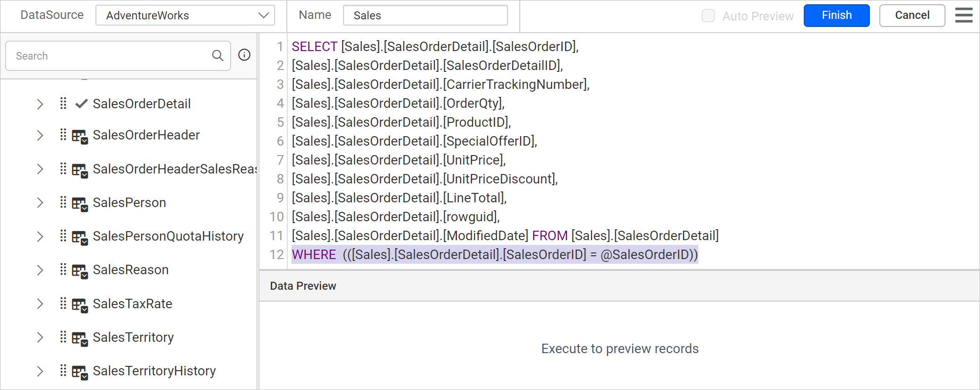This screenshot has height=390, width=980.
Task: Toggle selection of the SalesTerritory table
Action: (133, 337)
